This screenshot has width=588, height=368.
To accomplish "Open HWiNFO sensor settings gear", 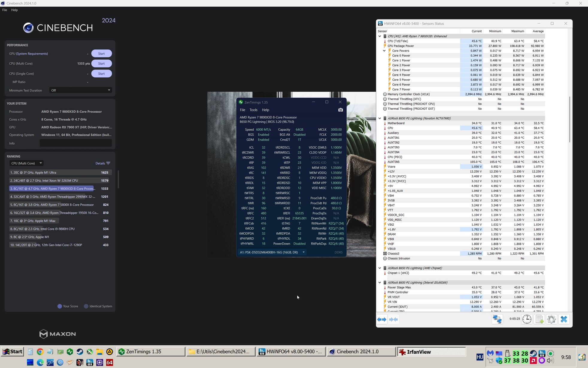I will [x=551, y=319].
